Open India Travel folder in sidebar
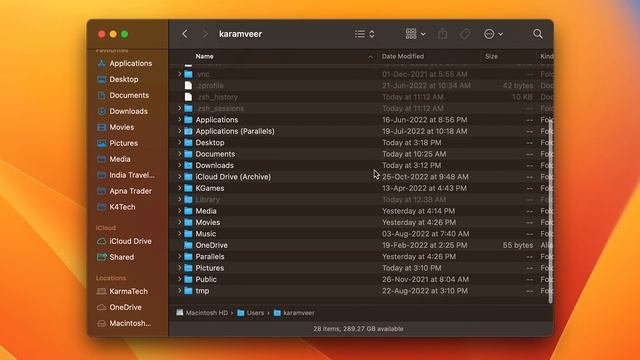This screenshot has width=640, height=360. pos(126,175)
